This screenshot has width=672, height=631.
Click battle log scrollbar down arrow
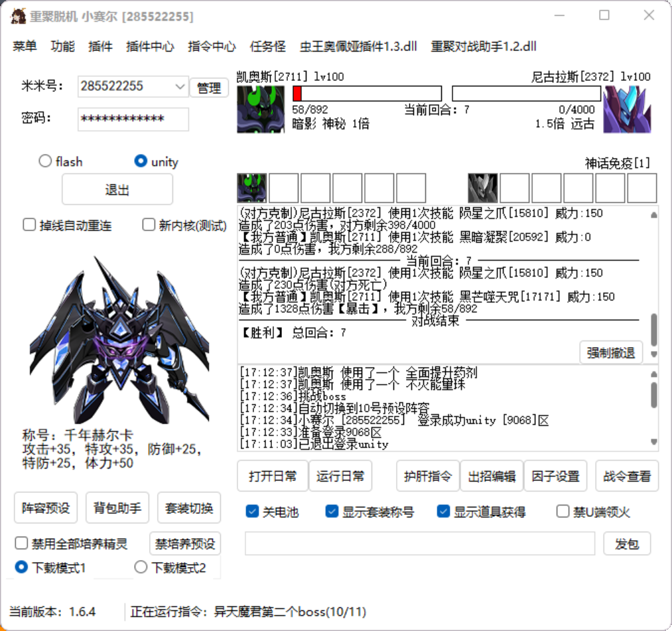653,354
